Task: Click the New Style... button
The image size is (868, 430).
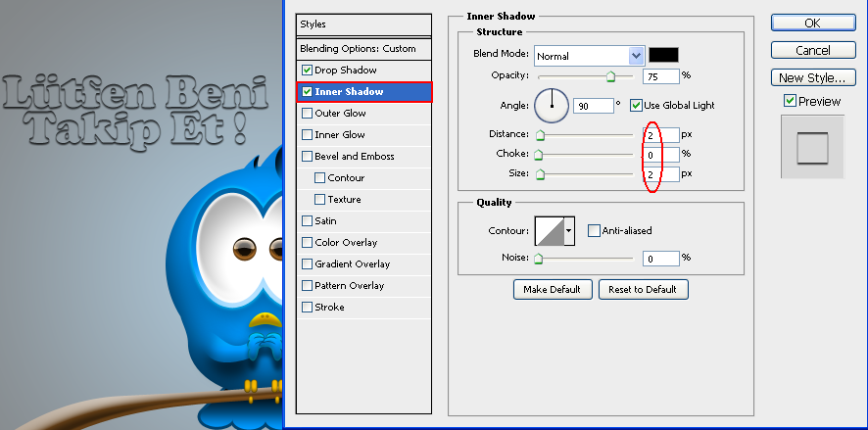Action: click(812, 78)
